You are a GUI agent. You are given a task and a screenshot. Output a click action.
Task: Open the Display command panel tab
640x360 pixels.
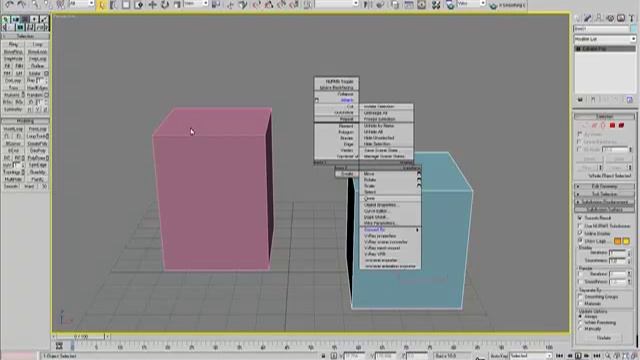tap(621, 18)
